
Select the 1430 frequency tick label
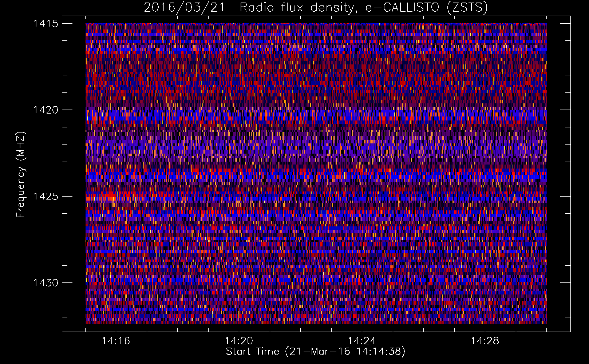tap(46, 283)
